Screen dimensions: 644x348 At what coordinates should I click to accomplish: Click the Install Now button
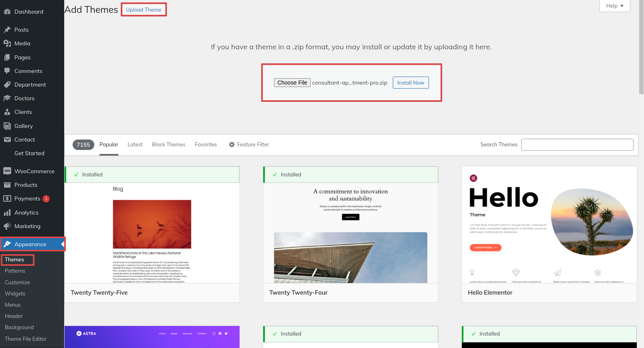coord(410,83)
